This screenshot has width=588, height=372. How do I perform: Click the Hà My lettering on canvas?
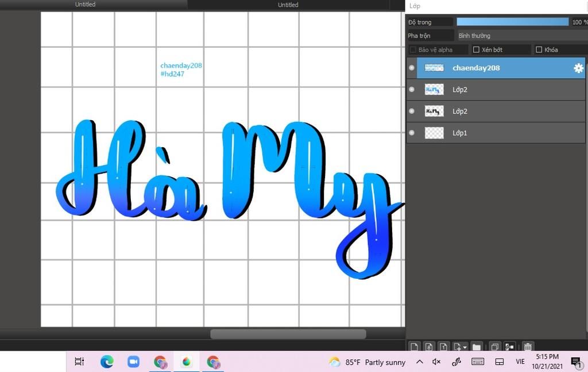230,198
